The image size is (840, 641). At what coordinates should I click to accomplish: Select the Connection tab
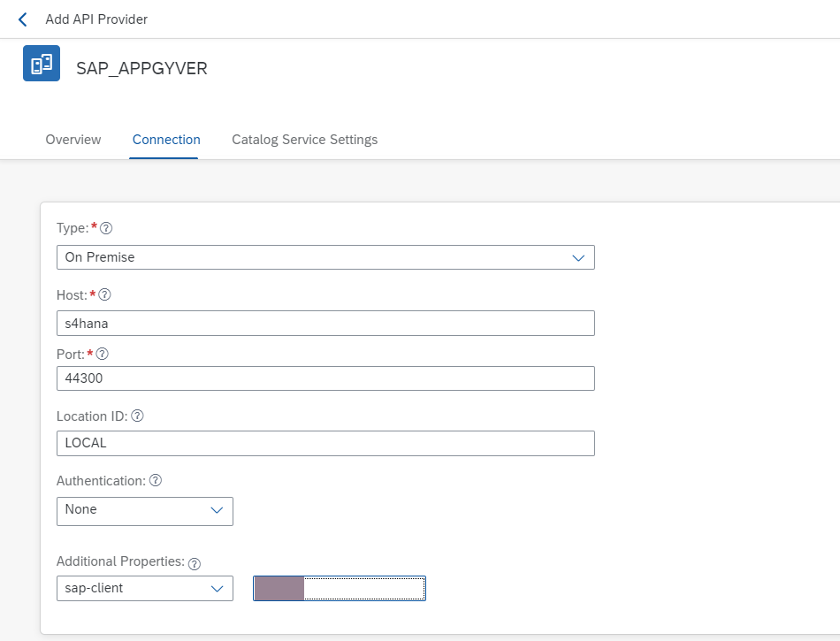(166, 140)
